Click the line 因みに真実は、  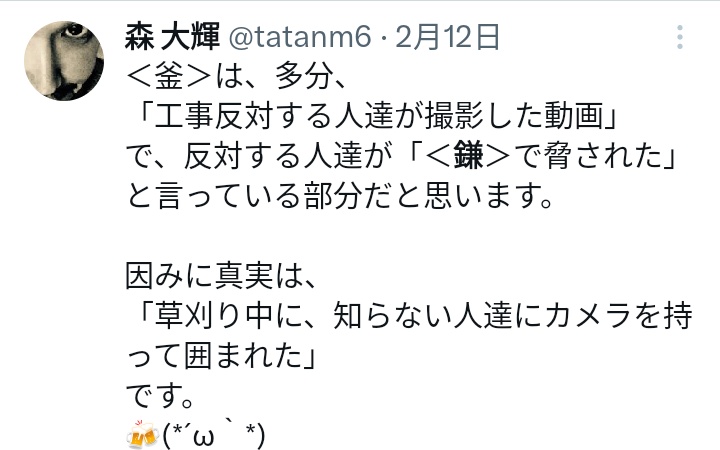point(221,276)
